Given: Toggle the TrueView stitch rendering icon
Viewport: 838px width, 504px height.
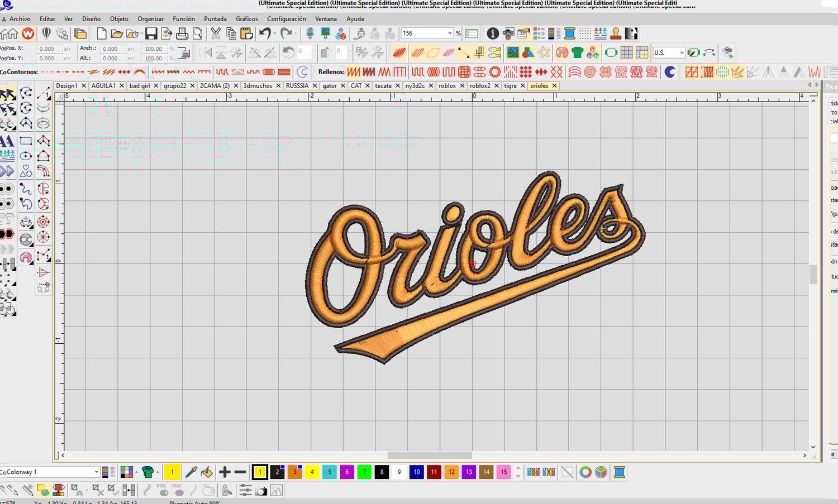Looking at the screenshot, I should click(399, 52).
